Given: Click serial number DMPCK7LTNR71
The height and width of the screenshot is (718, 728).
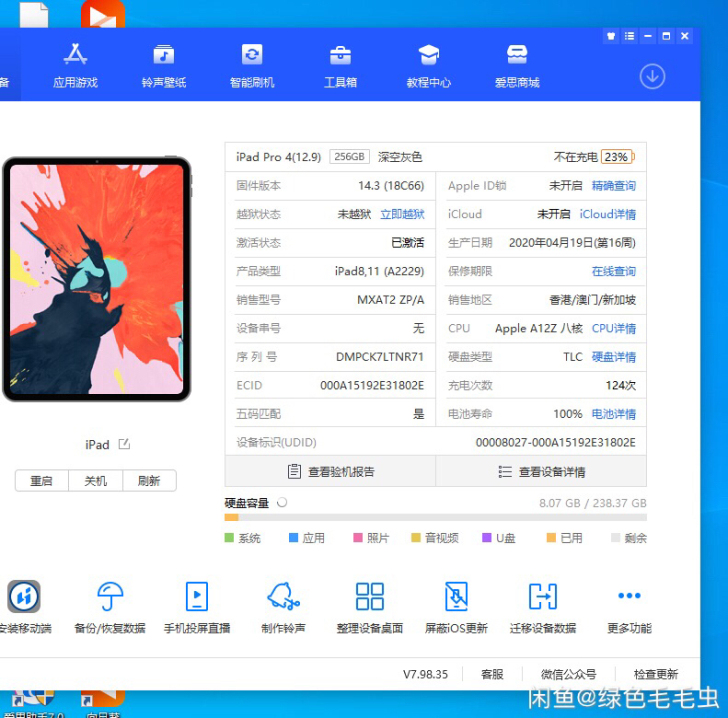Looking at the screenshot, I should pyautogui.click(x=380, y=357).
